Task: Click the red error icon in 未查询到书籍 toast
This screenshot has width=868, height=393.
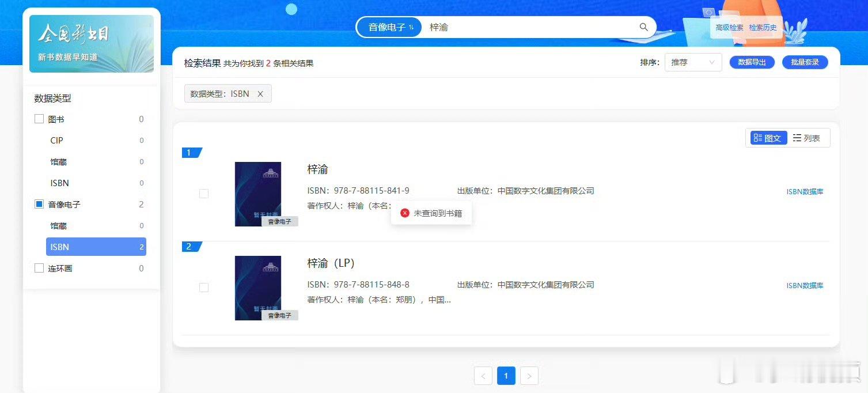Action: click(x=405, y=213)
